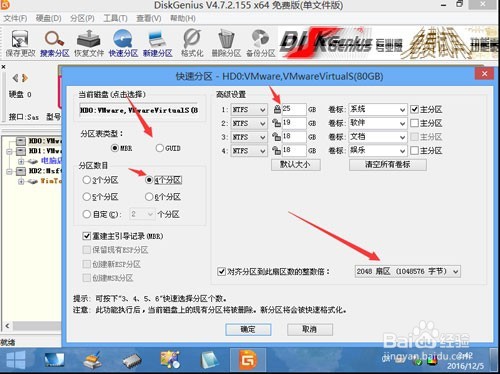Click partition 3 size field showing 18
Viewport: 500px width, 374px height.
click(294, 137)
